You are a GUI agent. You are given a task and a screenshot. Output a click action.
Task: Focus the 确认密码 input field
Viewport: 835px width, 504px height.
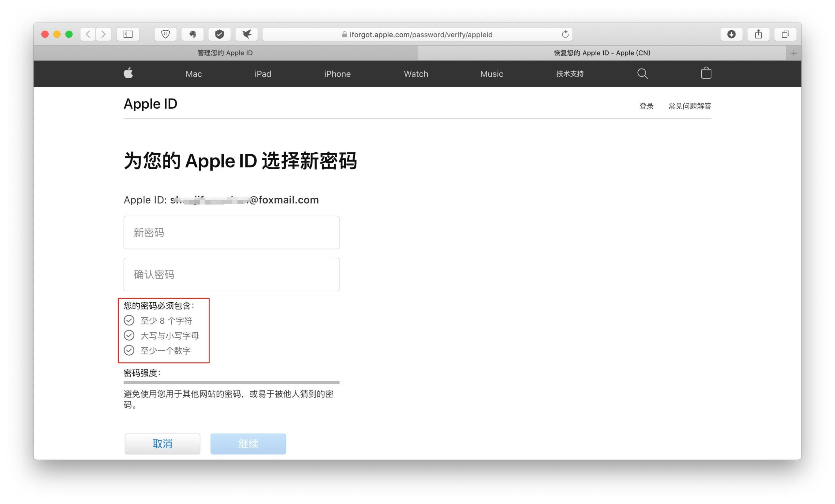tap(232, 275)
